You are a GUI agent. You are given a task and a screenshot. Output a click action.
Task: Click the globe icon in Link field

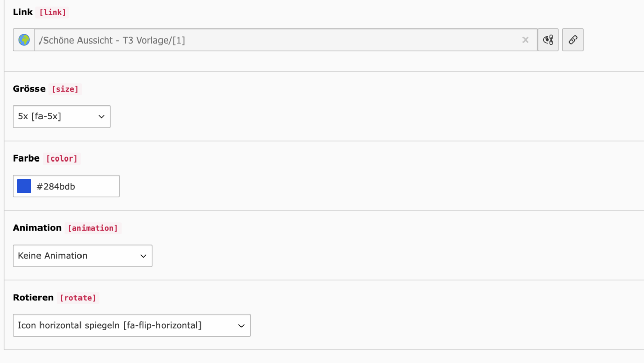[24, 40]
